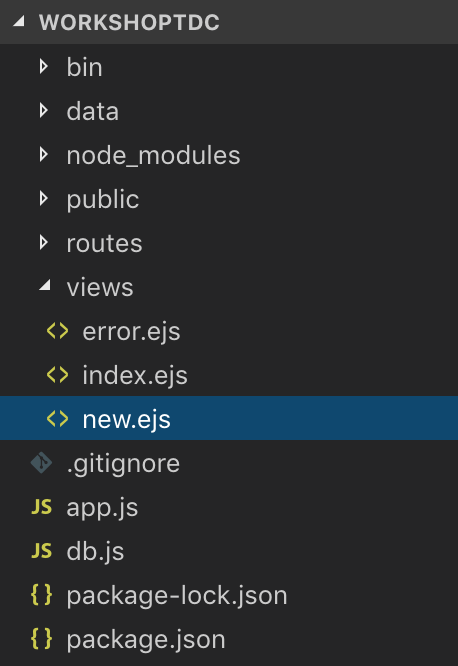Image resolution: width=458 pixels, height=666 pixels.
Task: Click the code icon beside error.ejs
Action: click(x=57, y=331)
